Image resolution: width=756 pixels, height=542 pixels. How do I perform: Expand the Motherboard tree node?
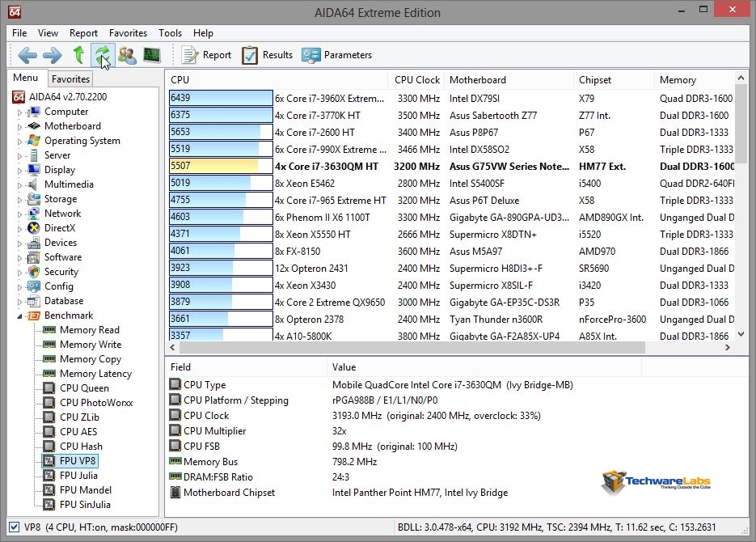19,127
